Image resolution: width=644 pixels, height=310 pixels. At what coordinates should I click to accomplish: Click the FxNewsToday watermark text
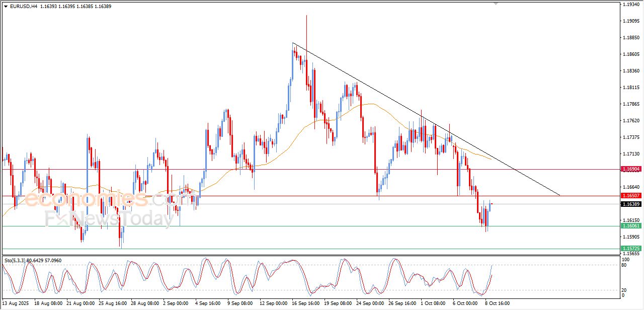(109, 219)
